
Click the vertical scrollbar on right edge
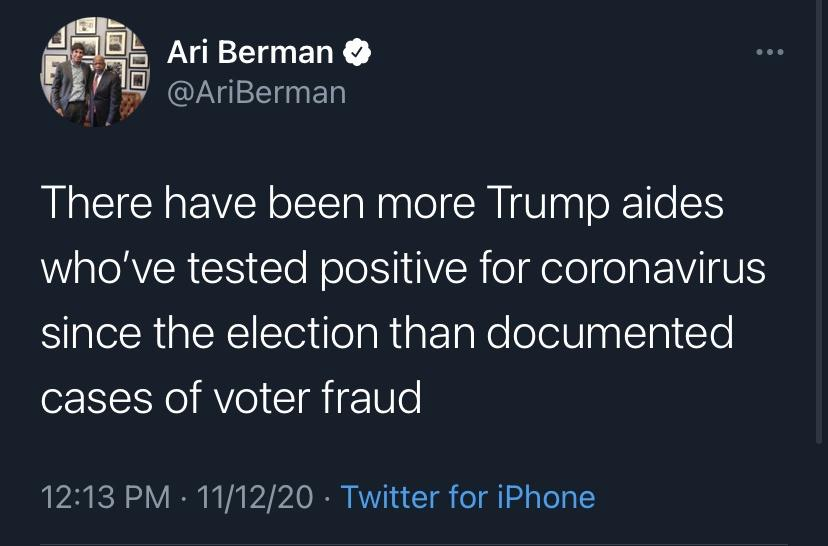point(821,220)
